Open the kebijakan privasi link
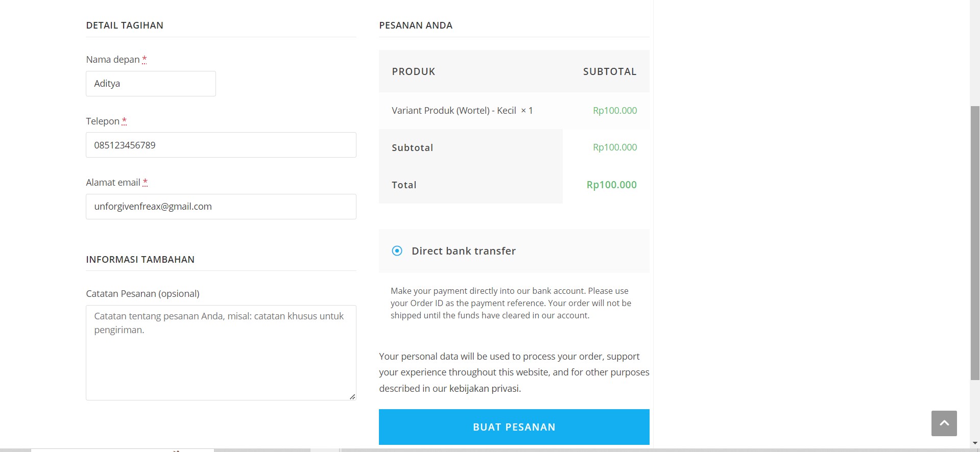 485,388
